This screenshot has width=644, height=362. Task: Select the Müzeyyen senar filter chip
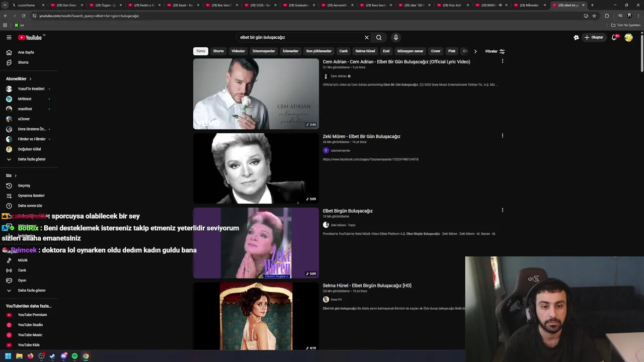pos(410,51)
